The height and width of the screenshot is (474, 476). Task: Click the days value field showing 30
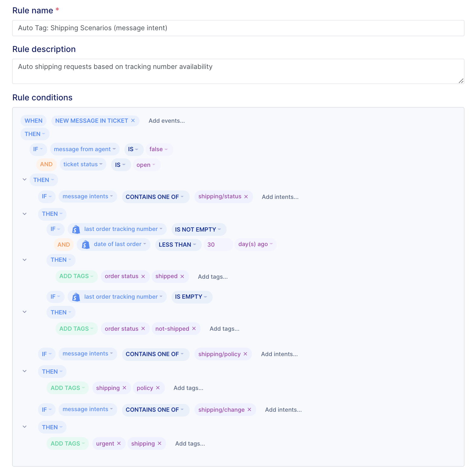[x=218, y=245]
